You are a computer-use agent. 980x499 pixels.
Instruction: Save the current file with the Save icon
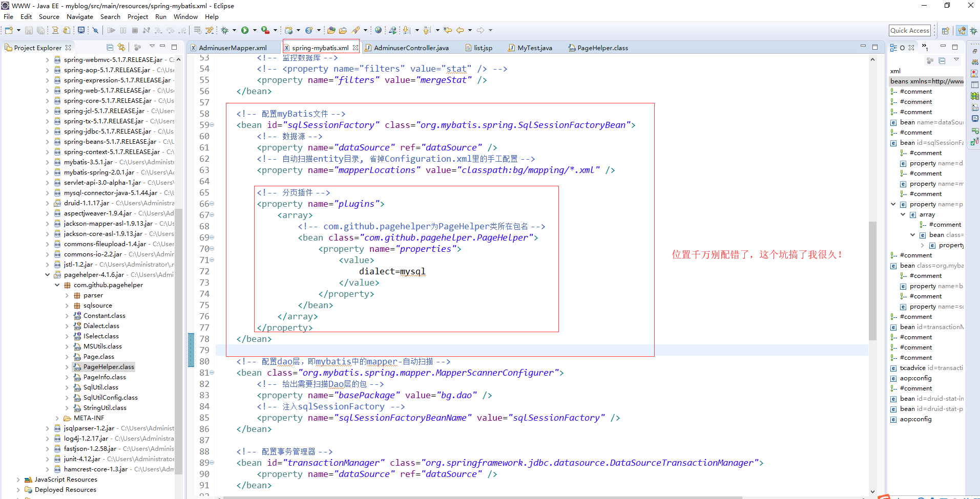click(29, 30)
